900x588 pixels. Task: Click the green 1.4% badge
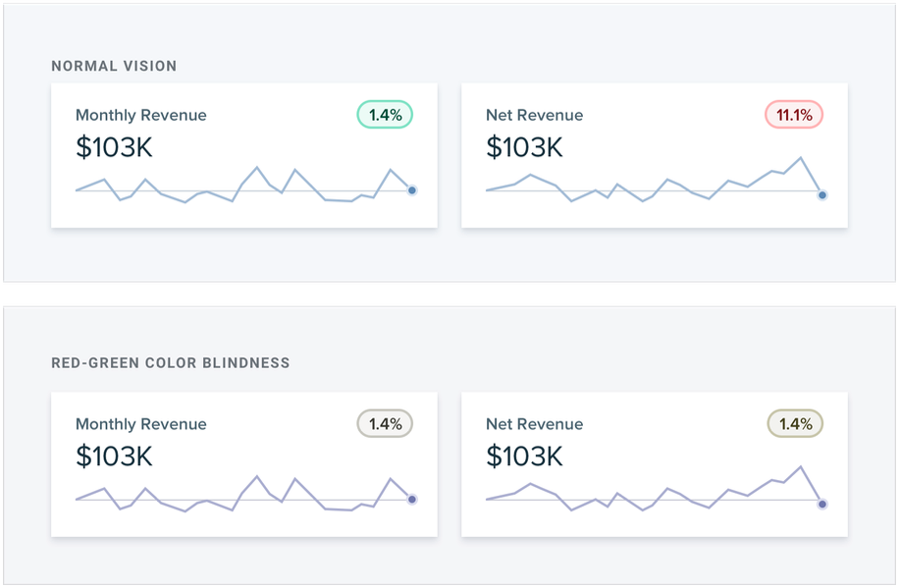[x=385, y=115]
